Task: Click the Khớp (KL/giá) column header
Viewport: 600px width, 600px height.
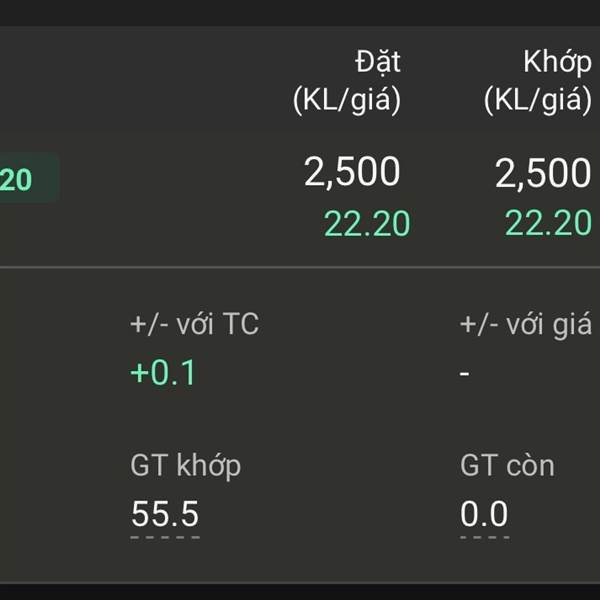Action: pyautogui.click(x=538, y=82)
